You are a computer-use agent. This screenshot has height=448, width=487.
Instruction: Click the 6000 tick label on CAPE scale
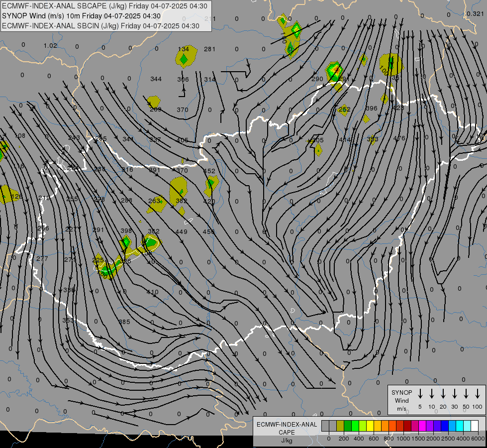point(478,439)
